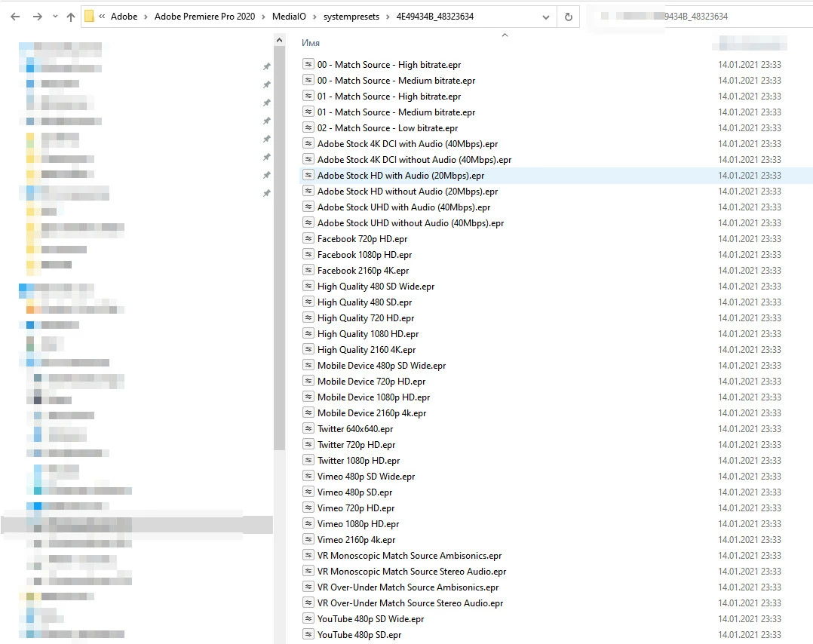Open the address bar history dropdown
This screenshot has width=813, height=644.
(545, 17)
